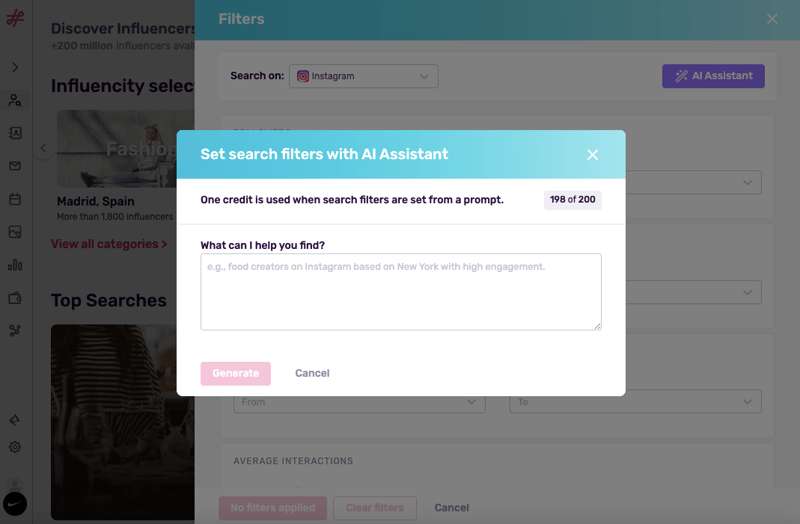Open the wallet icon in sidebar
This screenshot has width=800, height=524.
click(x=15, y=298)
